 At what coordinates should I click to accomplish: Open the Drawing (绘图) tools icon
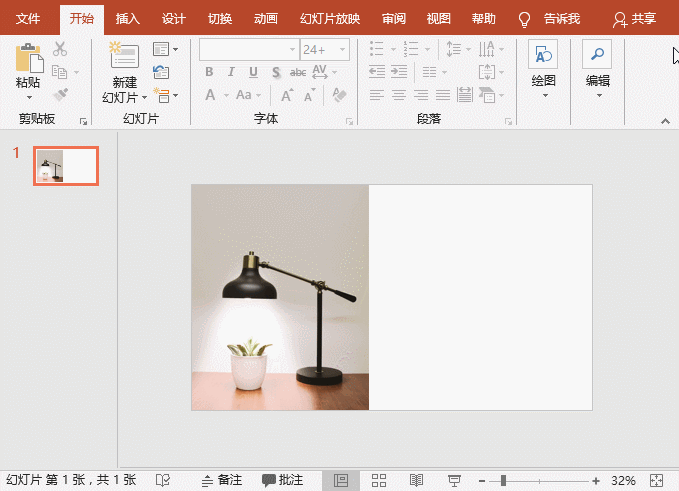click(543, 56)
